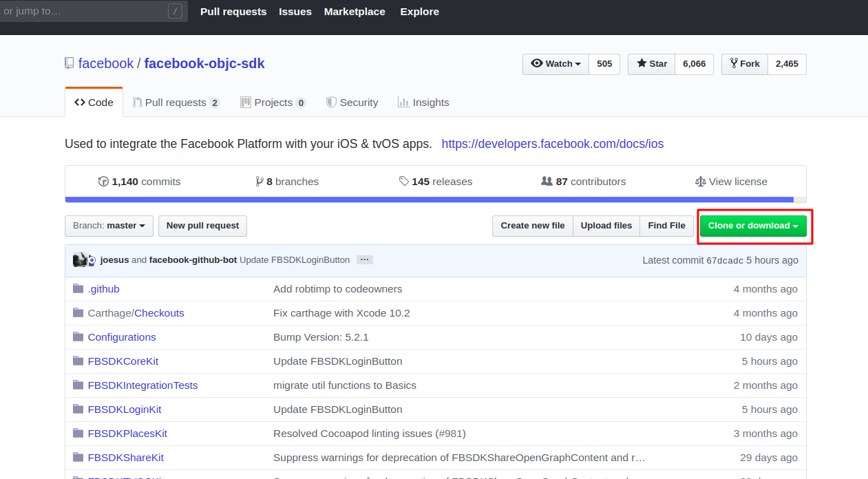Viewport: 868px width, 479px height.
Task: Click the folder icon for Carthage/Checkouts
Action: 78,313
